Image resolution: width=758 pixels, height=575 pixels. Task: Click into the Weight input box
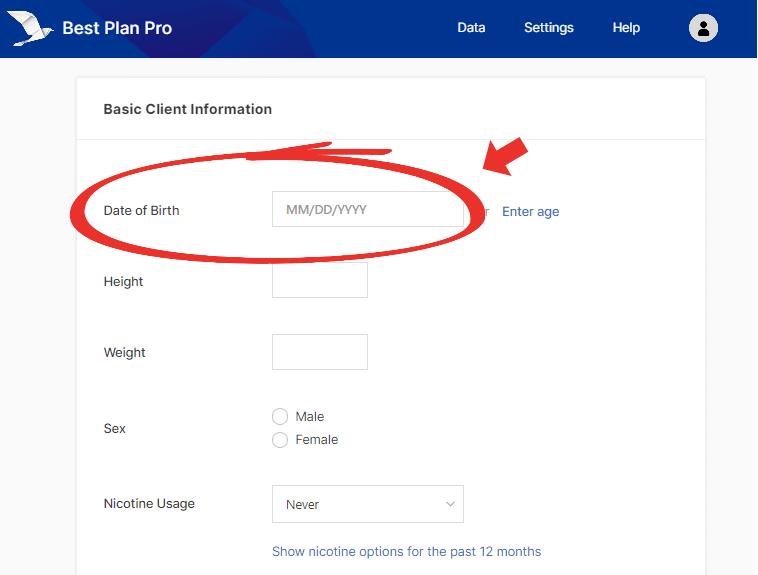coord(319,352)
